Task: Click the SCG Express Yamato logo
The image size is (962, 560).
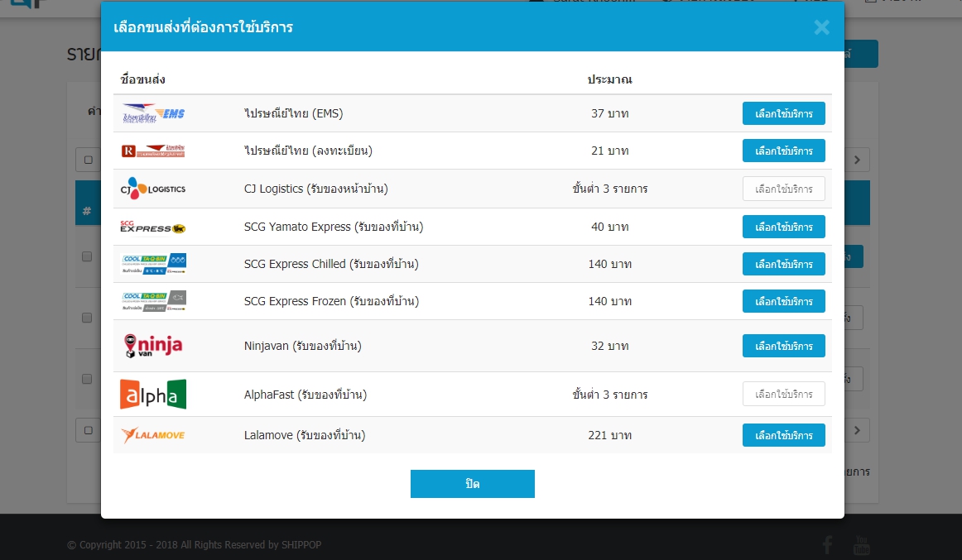Action: [x=153, y=227]
